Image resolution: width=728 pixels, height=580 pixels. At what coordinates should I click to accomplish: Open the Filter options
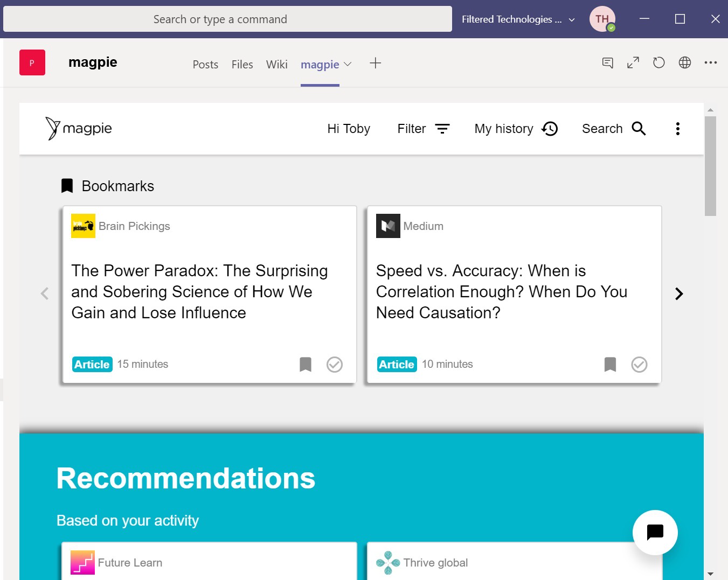(424, 129)
